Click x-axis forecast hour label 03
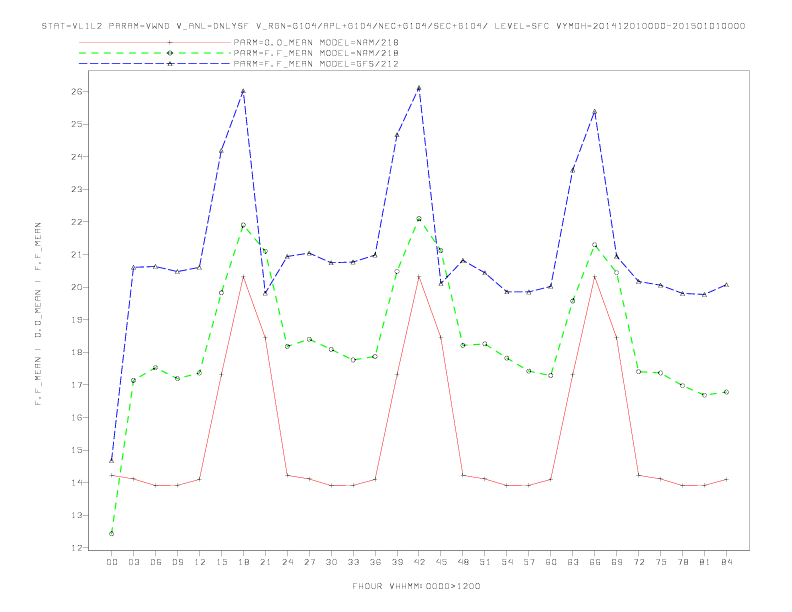The width and height of the screenshot is (792, 612). click(x=133, y=562)
